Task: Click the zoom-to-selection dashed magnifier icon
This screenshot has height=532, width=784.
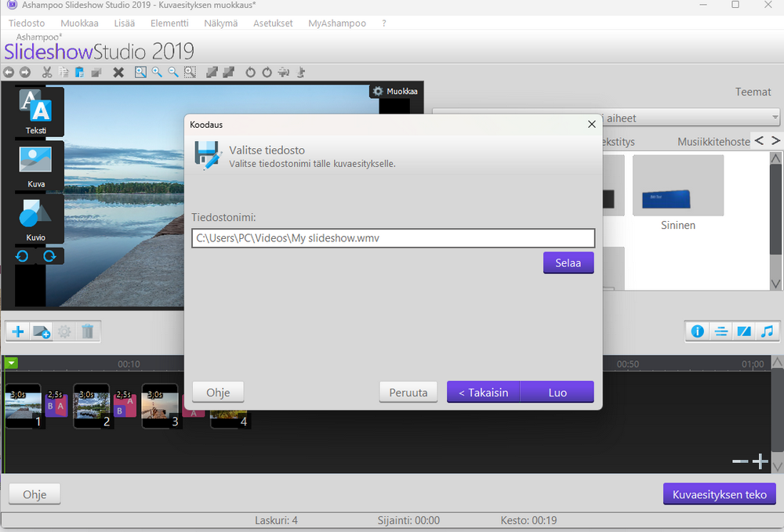Action: click(x=190, y=72)
